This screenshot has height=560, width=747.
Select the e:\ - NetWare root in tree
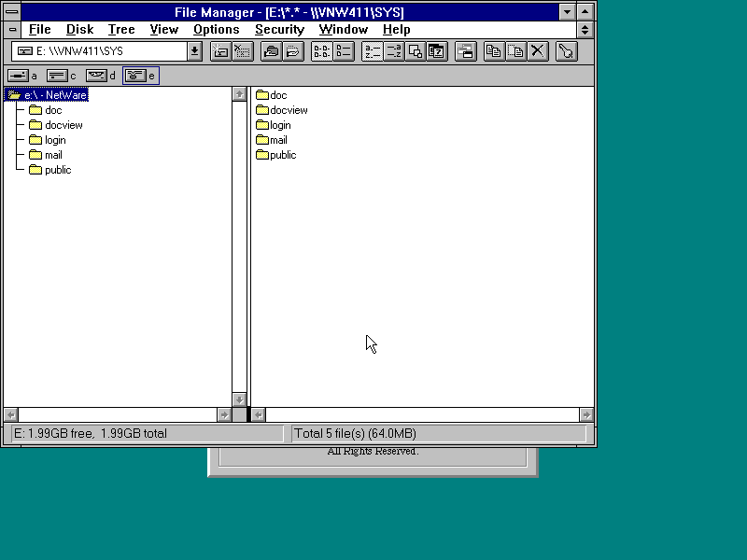pos(47,95)
